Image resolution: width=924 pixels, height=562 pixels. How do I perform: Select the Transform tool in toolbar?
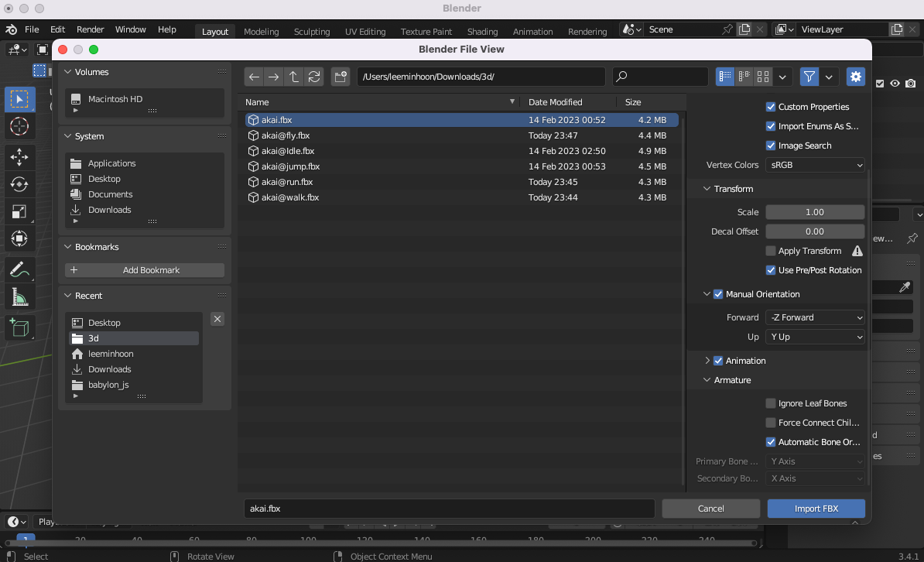[19, 238]
